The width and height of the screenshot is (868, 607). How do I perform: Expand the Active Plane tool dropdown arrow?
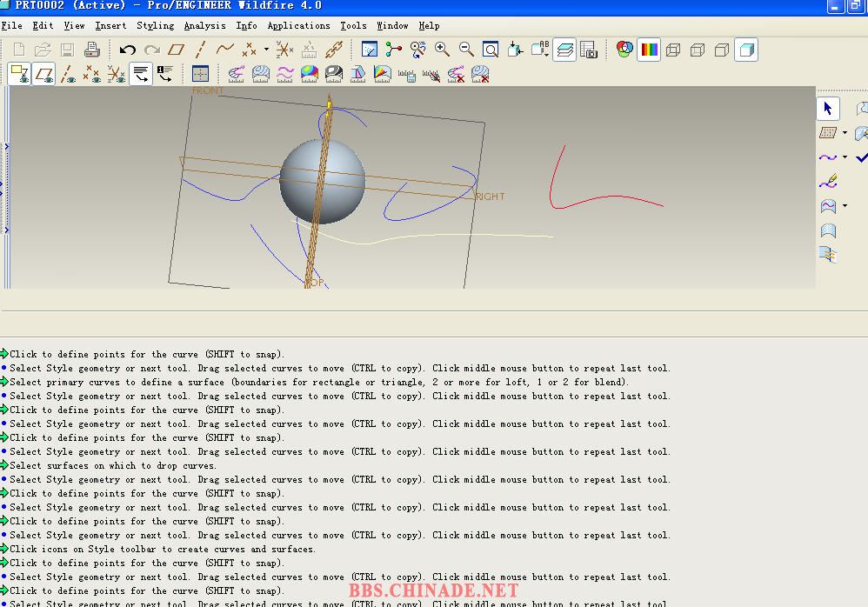[x=845, y=133]
